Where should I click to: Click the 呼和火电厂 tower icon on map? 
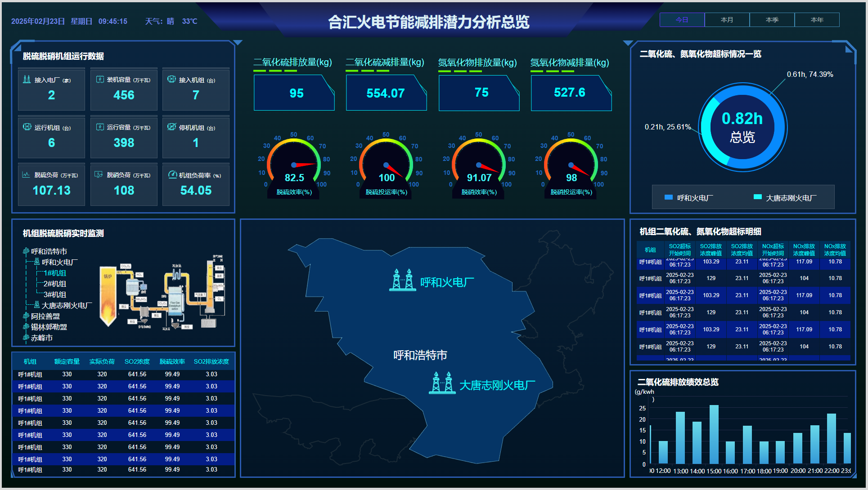click(402, 280)
